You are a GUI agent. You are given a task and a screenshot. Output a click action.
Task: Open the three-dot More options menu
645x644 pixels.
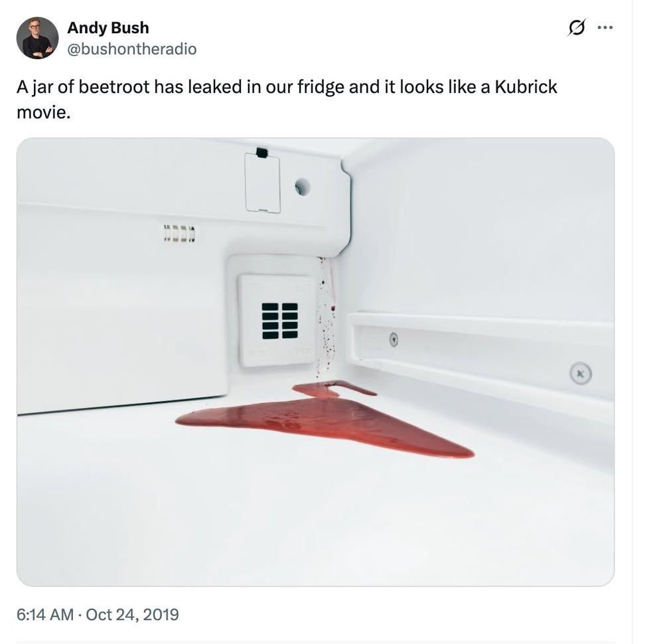(605, 28)
